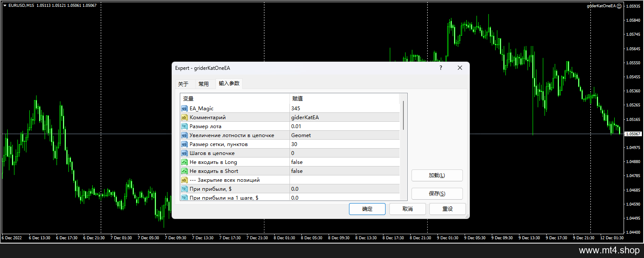
Task: Select row Размер сетки, пунктов
Action: 290,144
